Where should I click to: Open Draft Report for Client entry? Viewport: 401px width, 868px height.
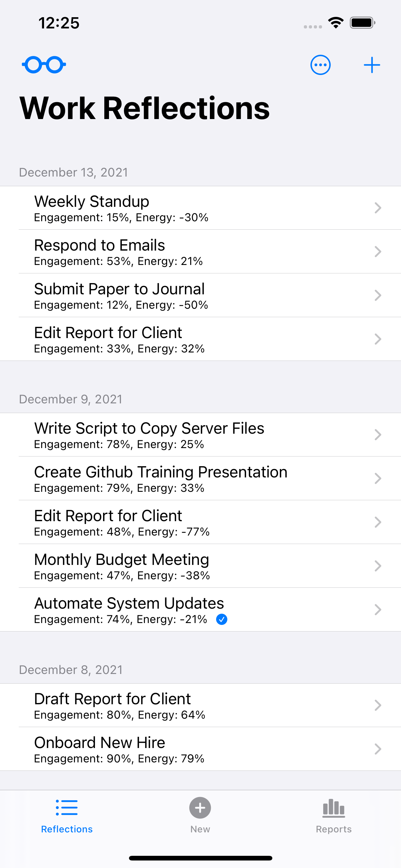tap(200, 705)
